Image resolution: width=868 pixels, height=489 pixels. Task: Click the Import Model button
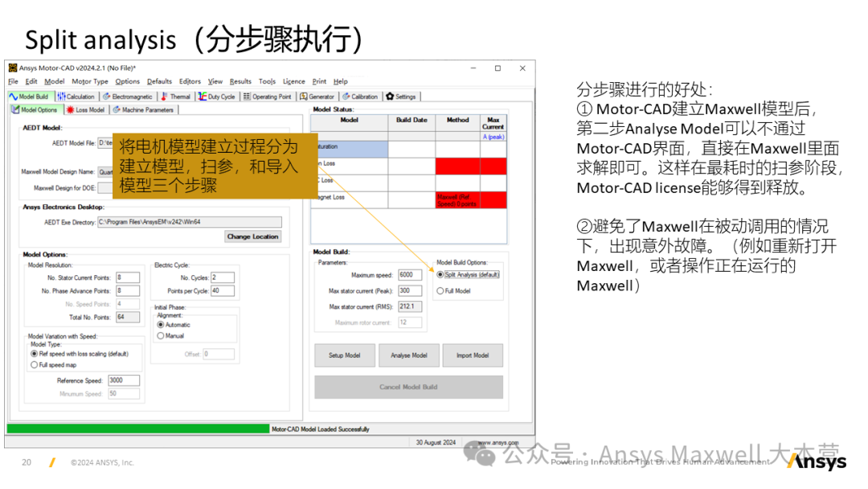pyautogui.click(x=473, y=355)
